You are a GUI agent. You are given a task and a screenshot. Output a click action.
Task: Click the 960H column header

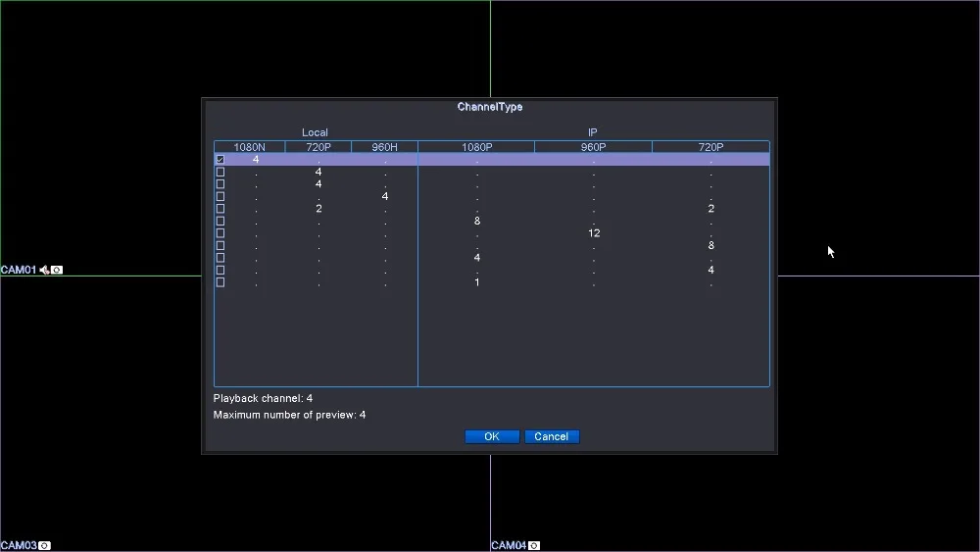tap(384, 147)
